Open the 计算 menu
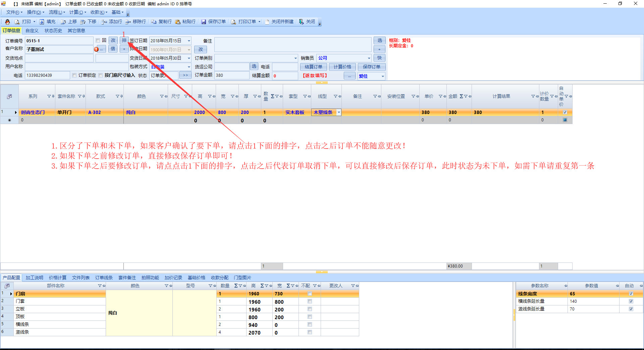Viewport: 644px width, 350px height. pos(77,12)
